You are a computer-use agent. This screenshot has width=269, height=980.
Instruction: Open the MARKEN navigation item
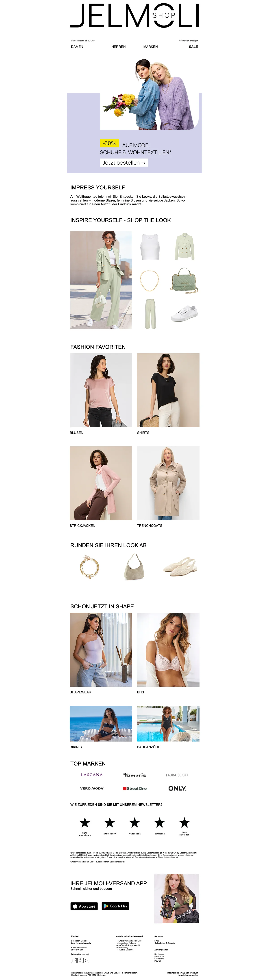[x=150, y=47]
